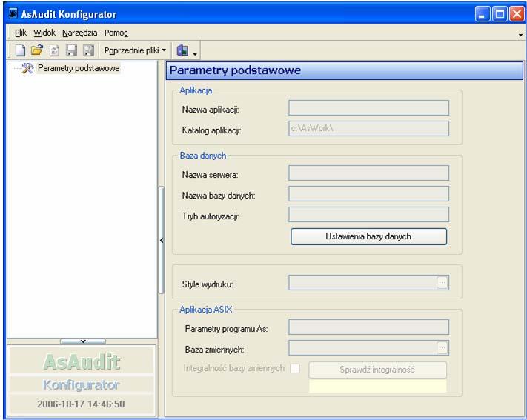Open a file with the folder icon

click(37, 50)
